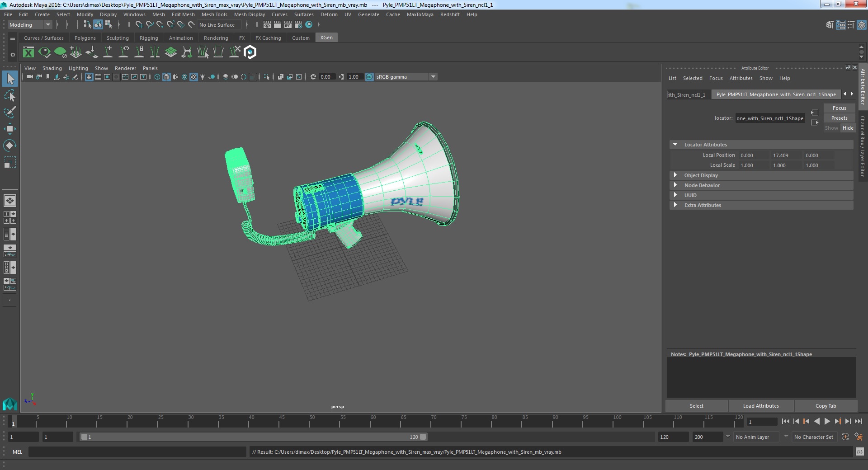Select the arrow Select tool
Viewport: 868px width, 470px height.
(10, 79)
